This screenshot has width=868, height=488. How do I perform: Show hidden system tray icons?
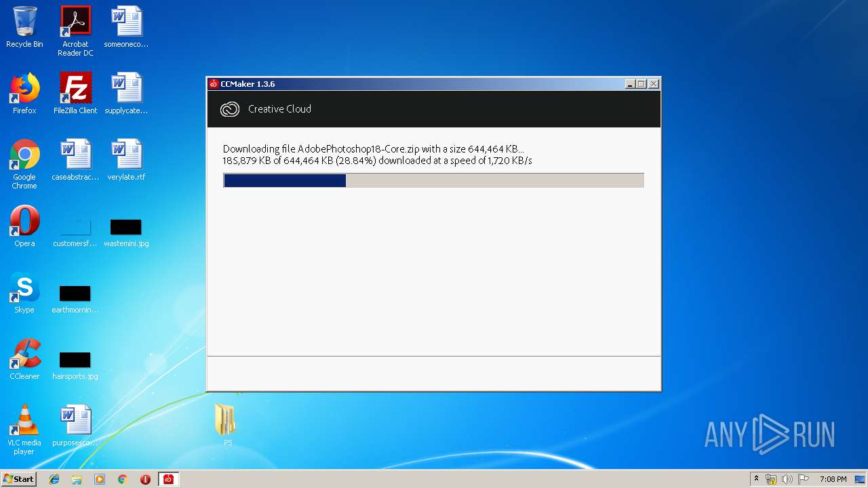[x=756, y=479]
